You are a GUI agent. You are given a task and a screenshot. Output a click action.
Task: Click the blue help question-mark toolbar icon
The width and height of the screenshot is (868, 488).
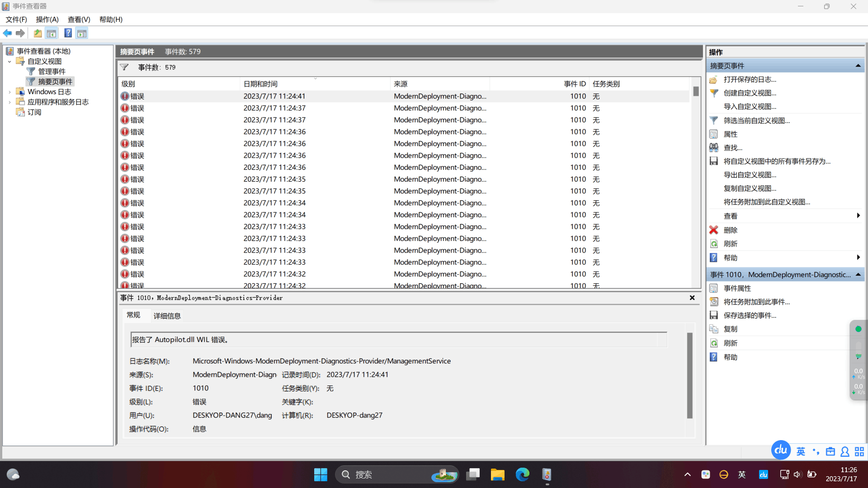[68, 33]
